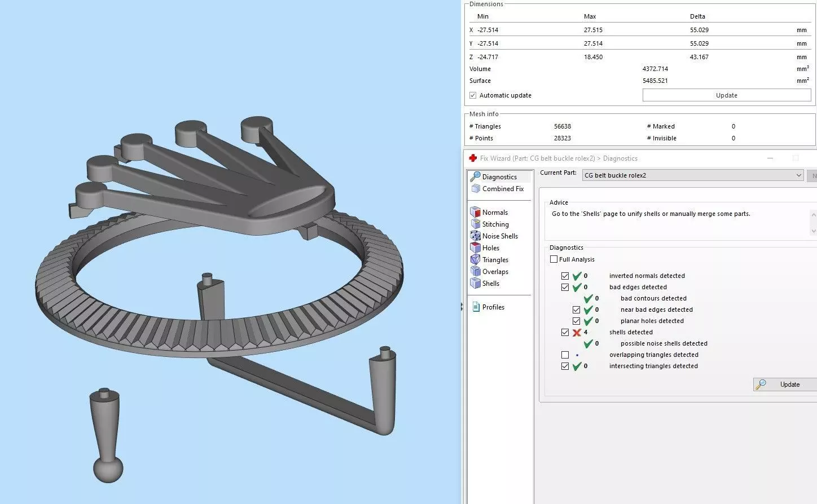The width and height of the screenshot is (817, 504).
Task: Enable the Full Analysis checkbox
Action: tap(554, 259)
